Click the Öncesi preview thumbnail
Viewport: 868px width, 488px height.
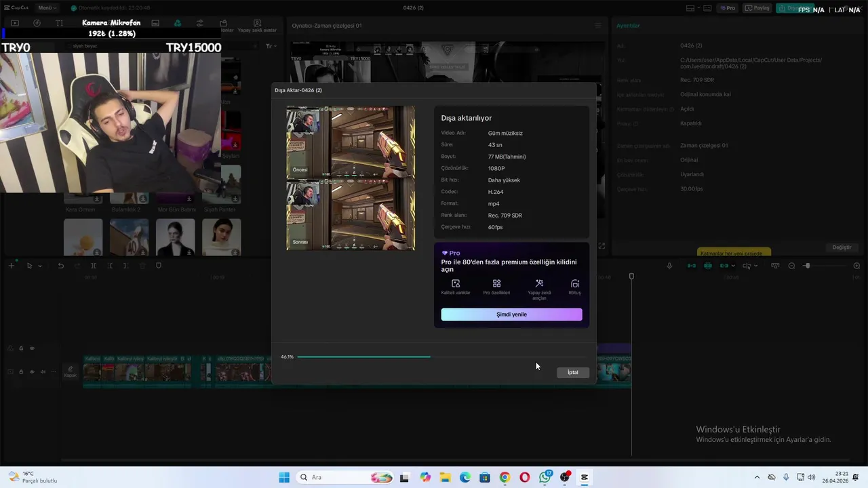tap(351, 141)
